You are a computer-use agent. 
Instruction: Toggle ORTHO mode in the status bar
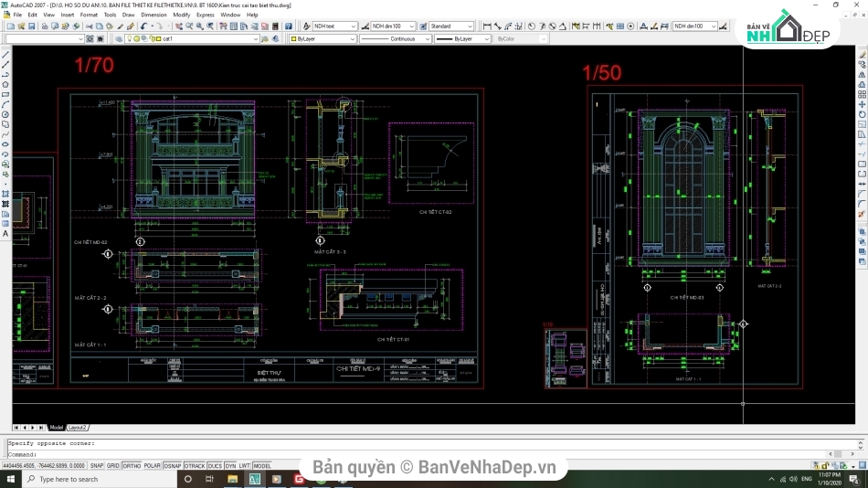pyautogui.click(x=131, y=465)
